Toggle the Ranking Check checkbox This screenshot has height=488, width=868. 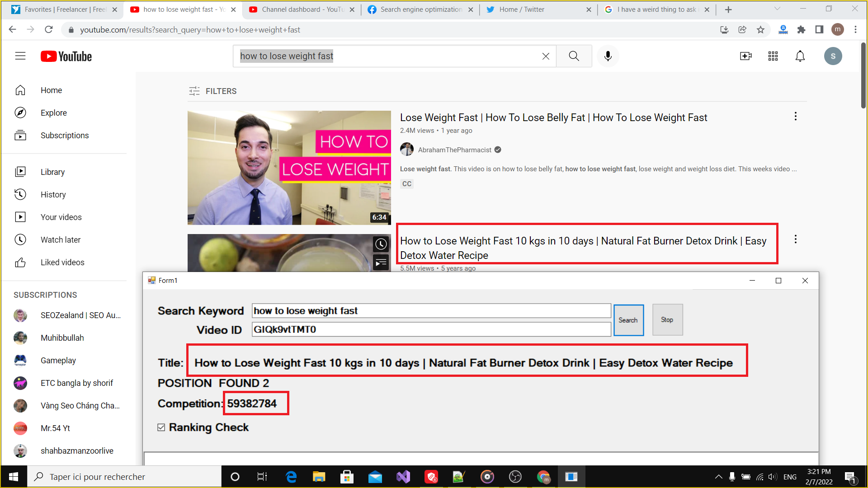point(161,427)
